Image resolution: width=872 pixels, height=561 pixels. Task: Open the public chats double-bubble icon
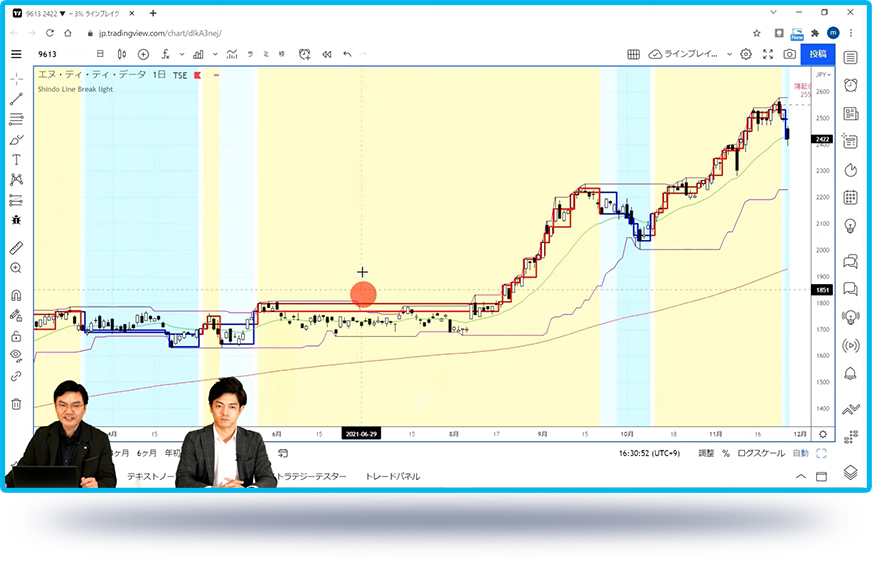pyautogui.click(x=850, y=261)
